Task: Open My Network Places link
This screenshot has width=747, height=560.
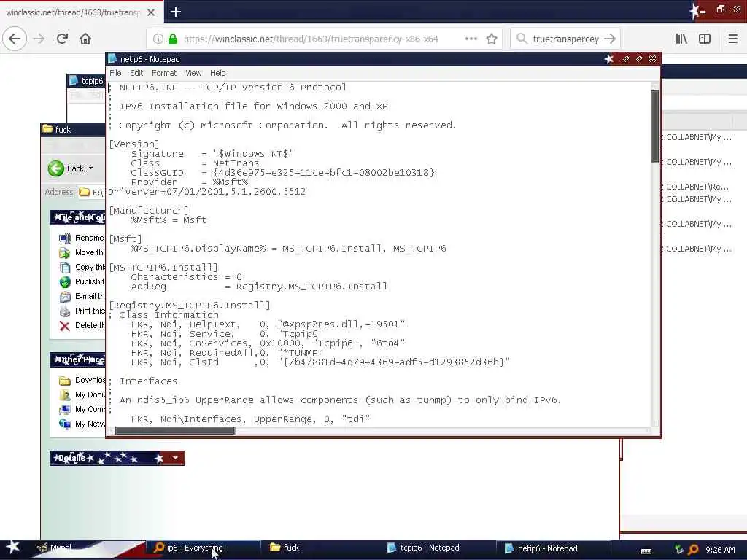Action: tap(82, 424)
